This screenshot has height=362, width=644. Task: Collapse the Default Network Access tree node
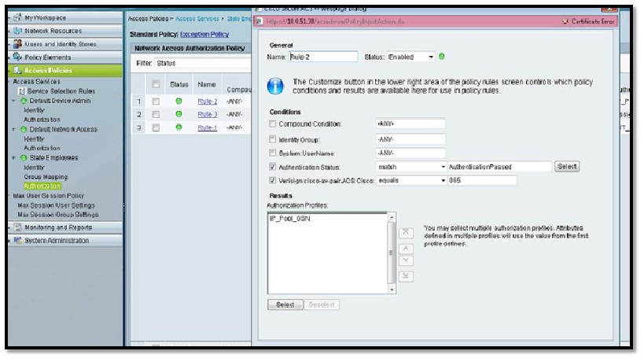point(14,129)
